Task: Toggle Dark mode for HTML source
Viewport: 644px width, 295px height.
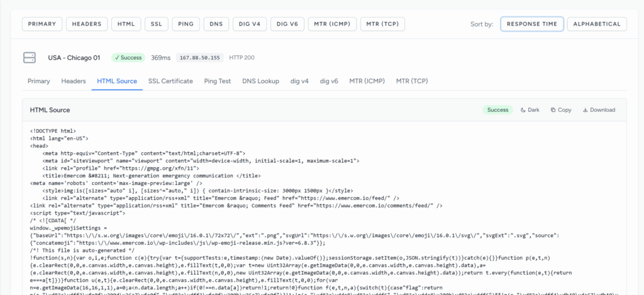Action: pos(530,110)
